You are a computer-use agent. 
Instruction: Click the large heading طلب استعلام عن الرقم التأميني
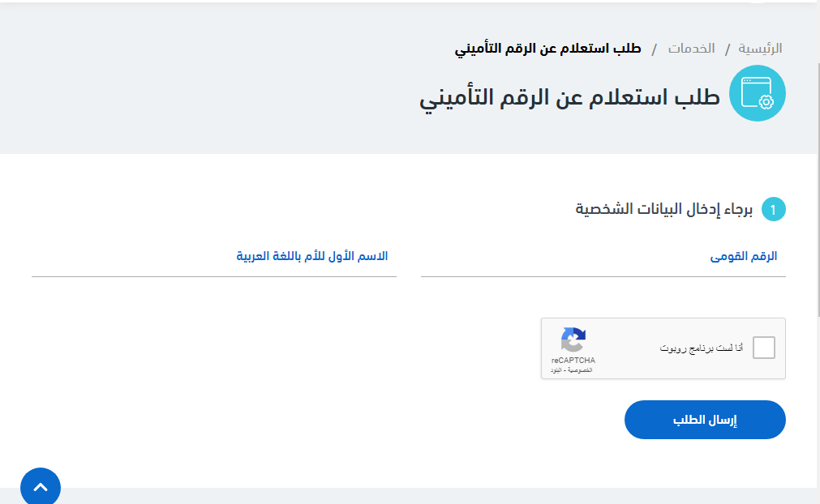[x=569, y=98]
